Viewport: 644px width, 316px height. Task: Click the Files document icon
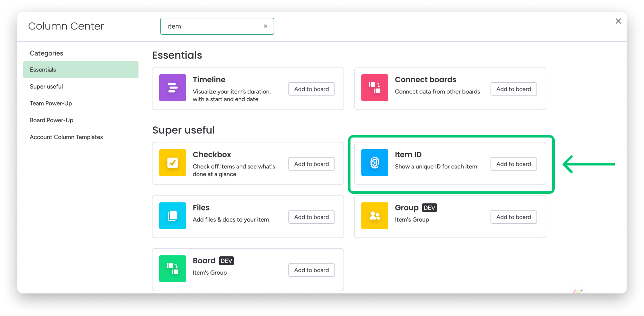[x=172, y=216]
